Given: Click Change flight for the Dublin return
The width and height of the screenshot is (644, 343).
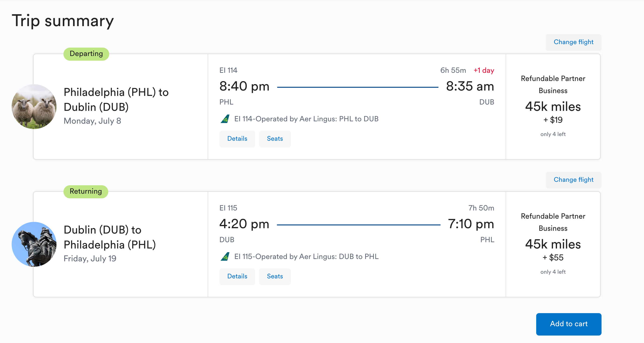Looking at the screenshot, I should (573, 179).
